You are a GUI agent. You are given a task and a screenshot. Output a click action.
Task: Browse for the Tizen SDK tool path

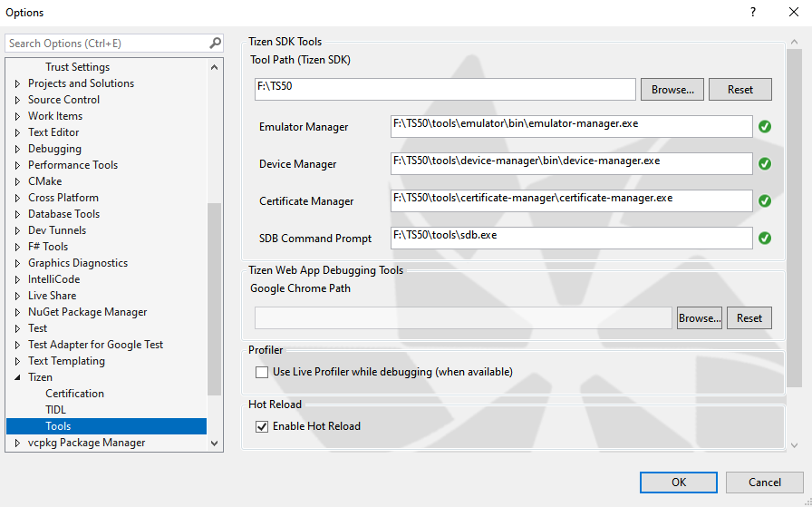672,90
